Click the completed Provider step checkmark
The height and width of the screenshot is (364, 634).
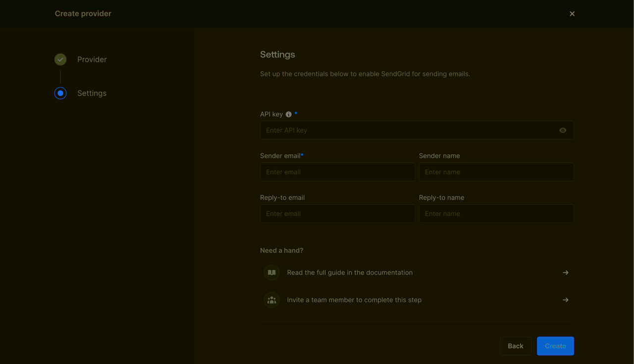tap(60, 59)
